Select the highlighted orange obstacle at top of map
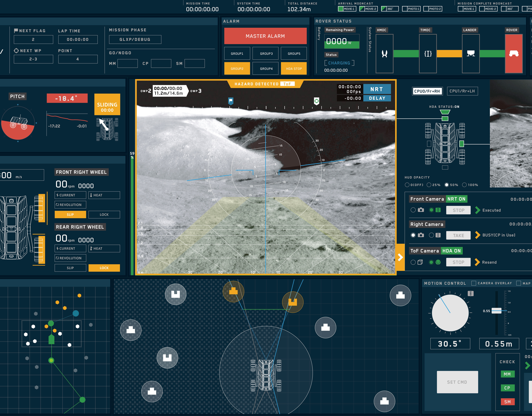The height and width of the screenshot is (416, 532). pos(233,292)
